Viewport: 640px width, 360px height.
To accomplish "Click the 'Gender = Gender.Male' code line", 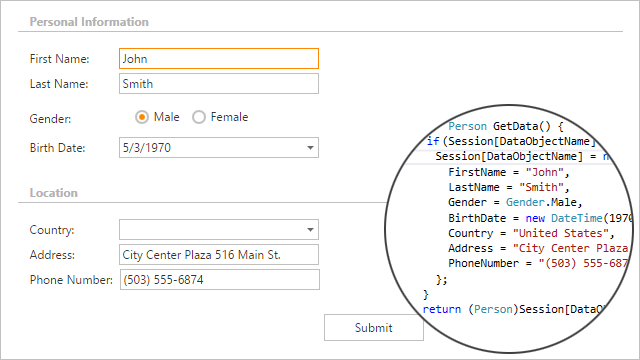I will [x=515, y=202].
